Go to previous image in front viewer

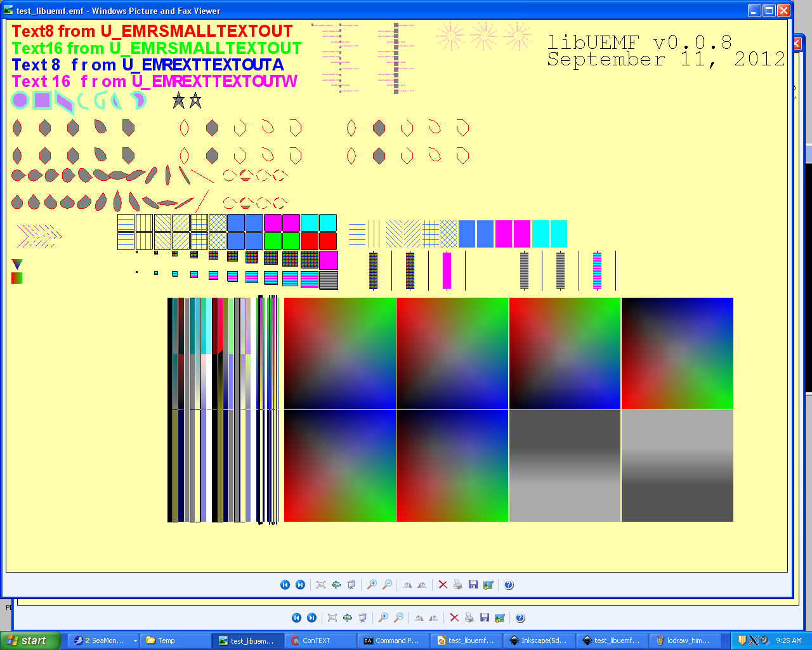click(x=285, y=585)
